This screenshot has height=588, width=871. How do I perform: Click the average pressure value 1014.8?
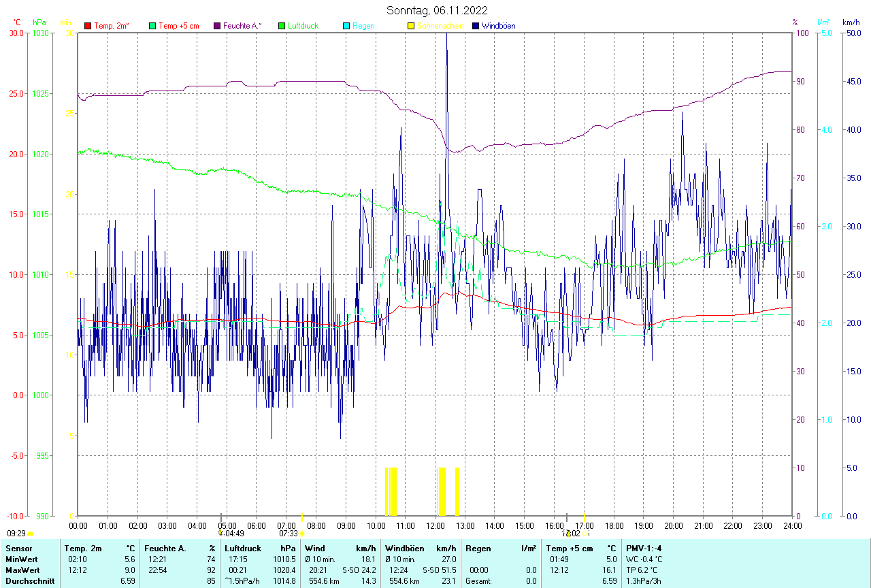284,581
